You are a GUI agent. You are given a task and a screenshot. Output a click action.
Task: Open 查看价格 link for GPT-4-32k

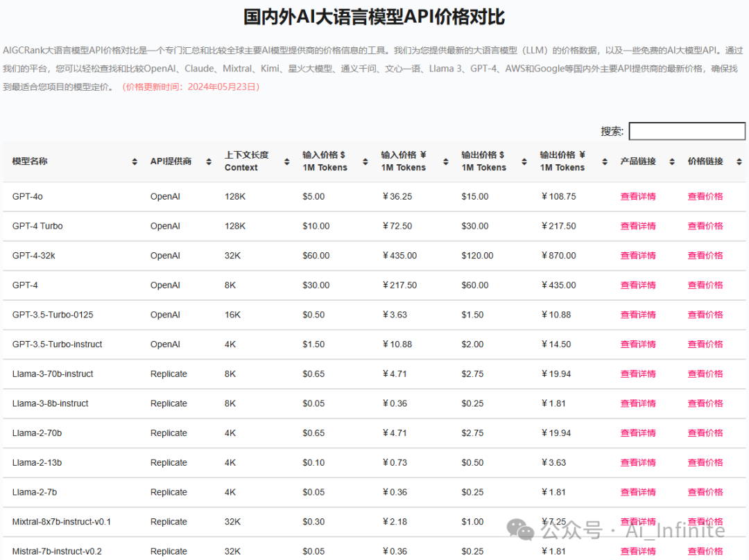click(705, 256)
